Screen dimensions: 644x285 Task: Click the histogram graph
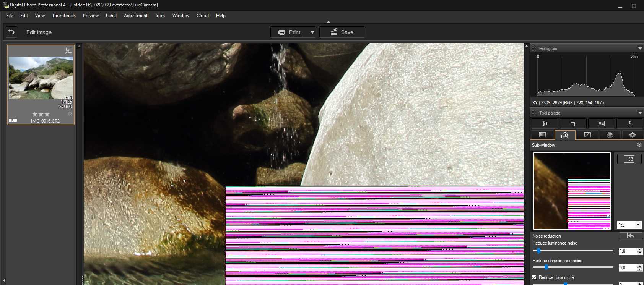point(586,76)
